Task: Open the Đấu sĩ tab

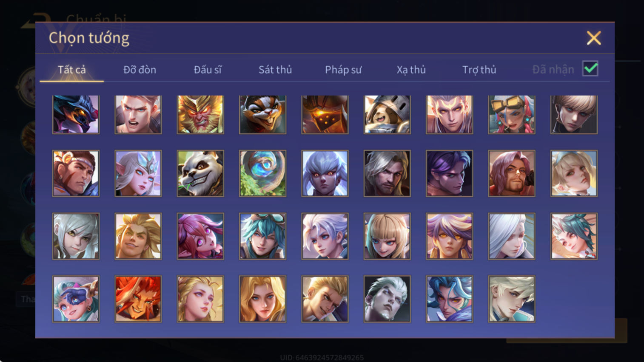Action: 208,70
